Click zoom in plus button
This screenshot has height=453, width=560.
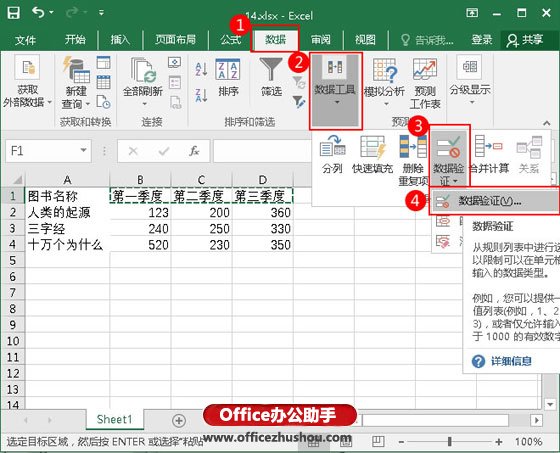(x=499, y=442)
